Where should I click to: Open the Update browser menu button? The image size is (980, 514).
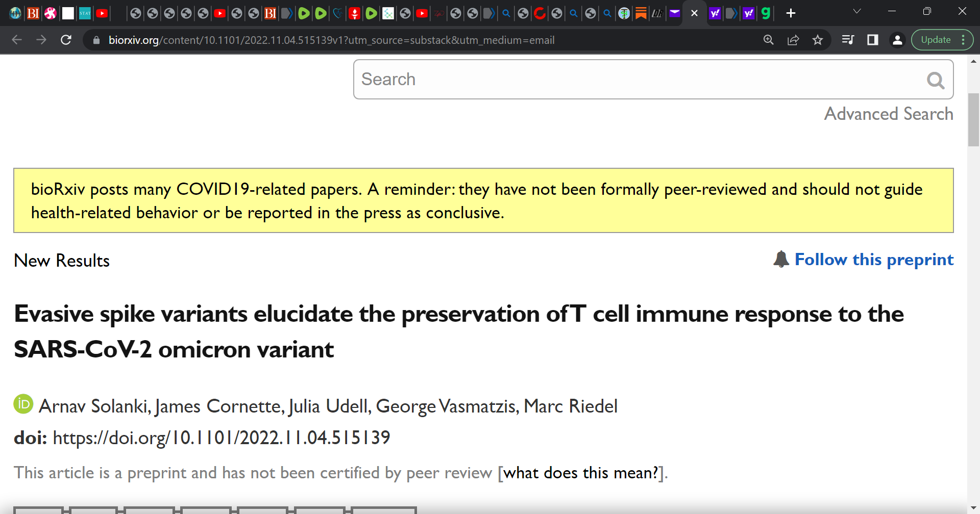tap(942, 40)
